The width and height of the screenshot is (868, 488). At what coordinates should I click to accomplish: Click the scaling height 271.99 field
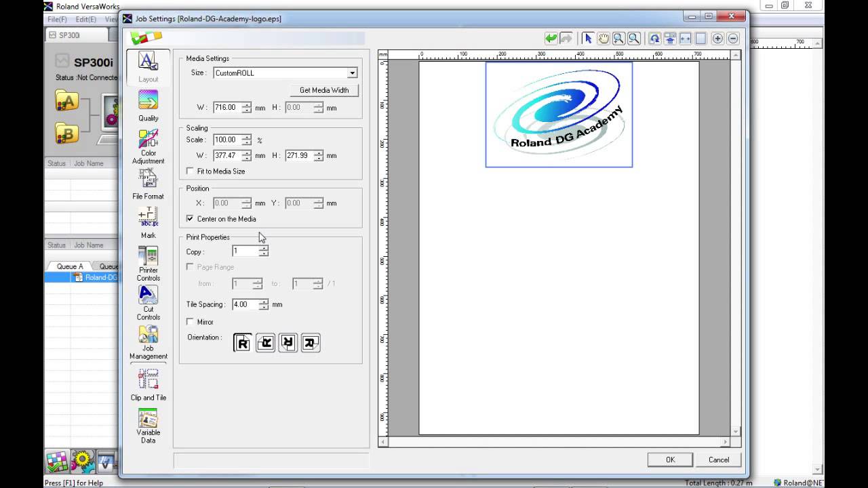tap(300, 155)
